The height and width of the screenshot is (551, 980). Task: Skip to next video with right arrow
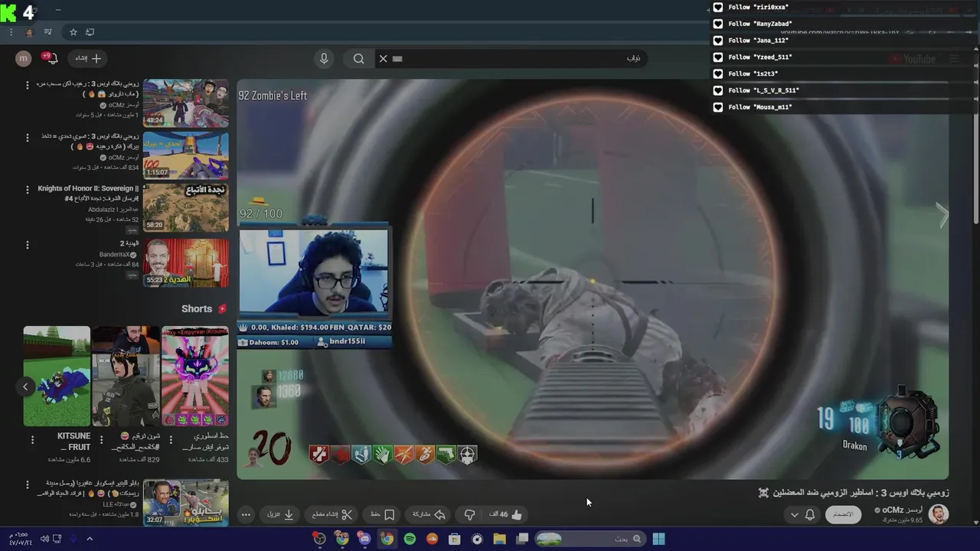(942, 216)
